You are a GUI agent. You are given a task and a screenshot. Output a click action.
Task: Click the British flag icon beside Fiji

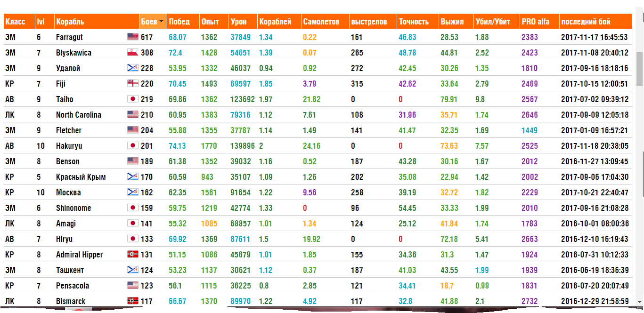coord(132,83)
